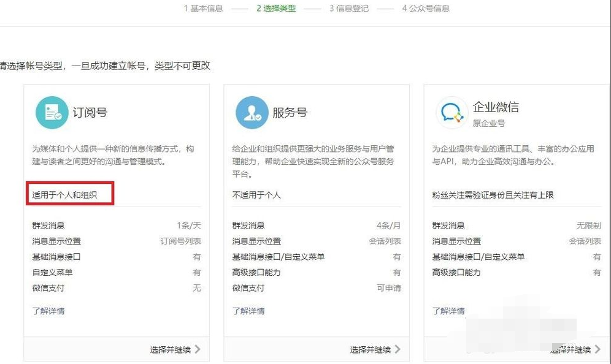This screenshot has height=364, width=611.
Task: Jump to step 3 信息登记
Action: coord(348,9)
